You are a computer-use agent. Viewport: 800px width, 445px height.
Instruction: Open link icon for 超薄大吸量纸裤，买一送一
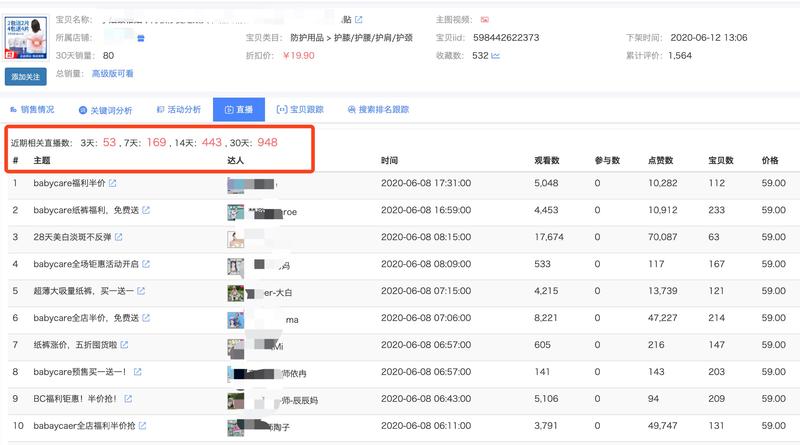pos(141,291)
